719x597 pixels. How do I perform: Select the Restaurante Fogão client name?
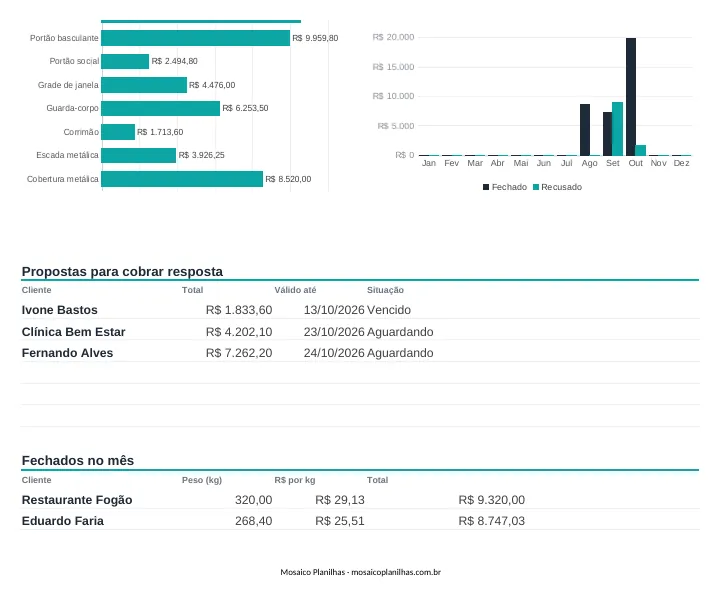tap(77, 500)
